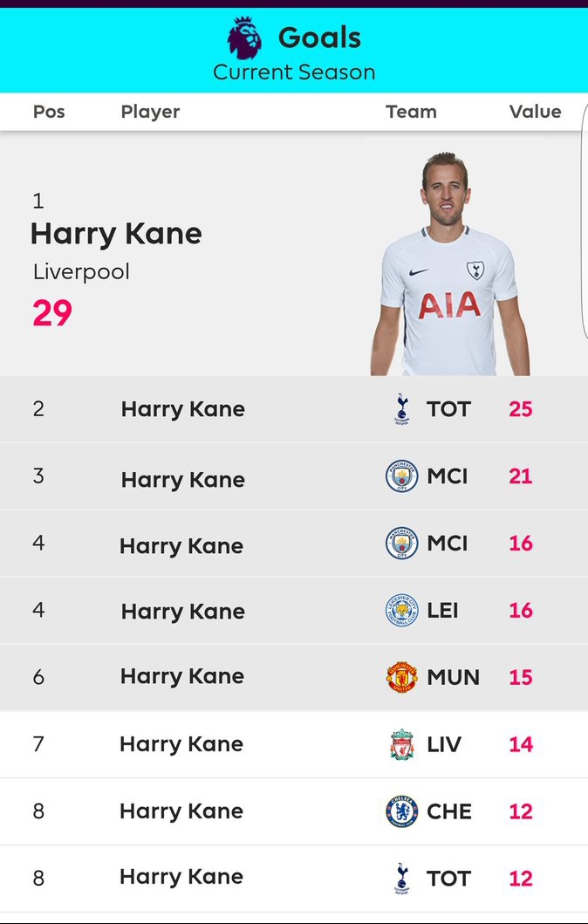Click the Manchester United crest icon

[402, 677]
